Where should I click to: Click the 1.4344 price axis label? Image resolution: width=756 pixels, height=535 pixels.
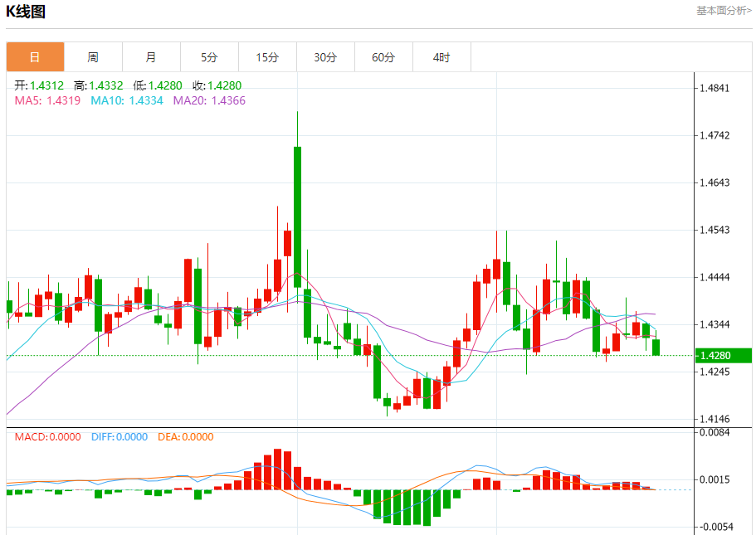coord(715,324)
